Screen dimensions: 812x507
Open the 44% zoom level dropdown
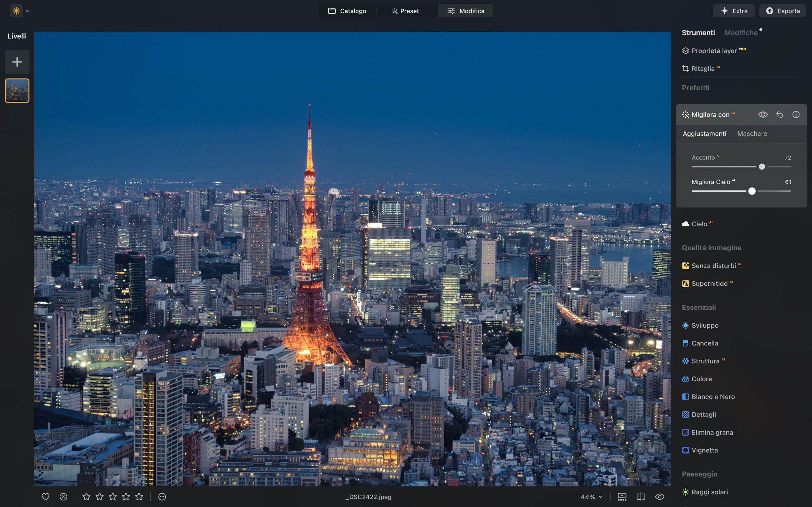click(x=592, y=497)
